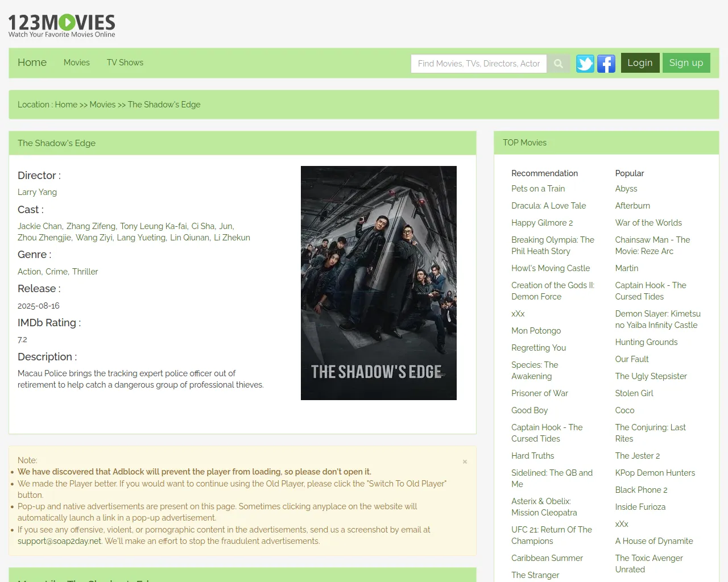The height and width of the screenshot is (582, 728).
Task: Open Demon Slayer: Kimetsu no Yaiba Infinity Castle
Action: [x=658, y=319]
